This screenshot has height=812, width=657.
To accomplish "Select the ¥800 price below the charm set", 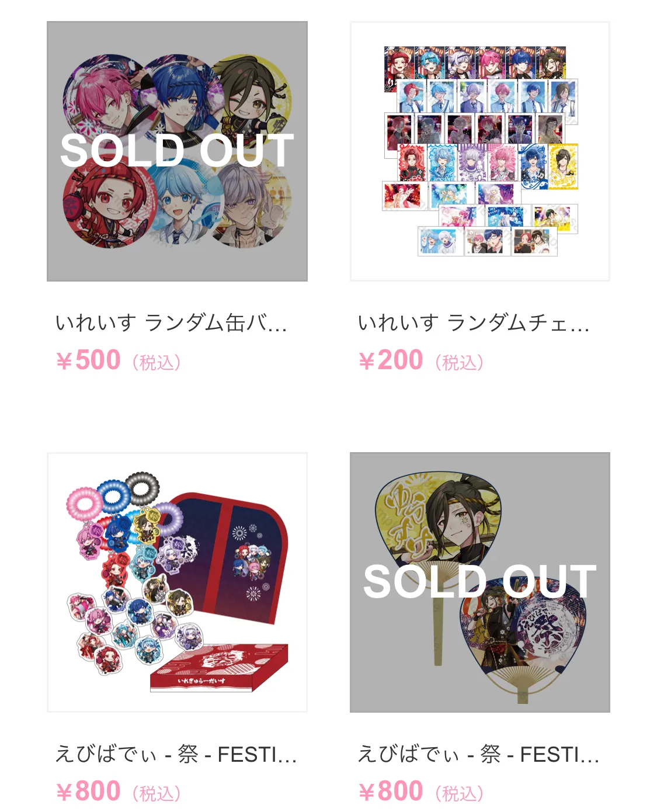I will click(88, 791).
